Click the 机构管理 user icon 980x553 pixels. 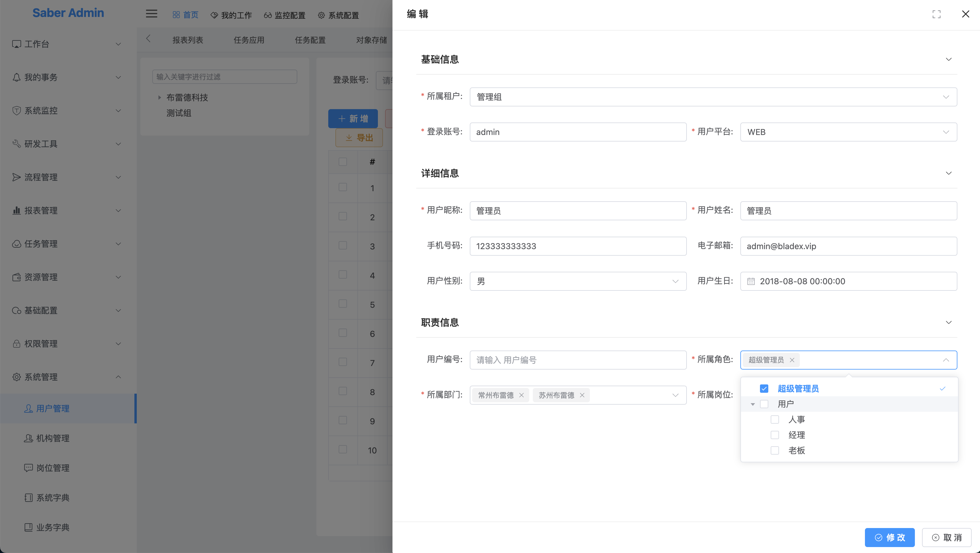(x=28, y=438)
